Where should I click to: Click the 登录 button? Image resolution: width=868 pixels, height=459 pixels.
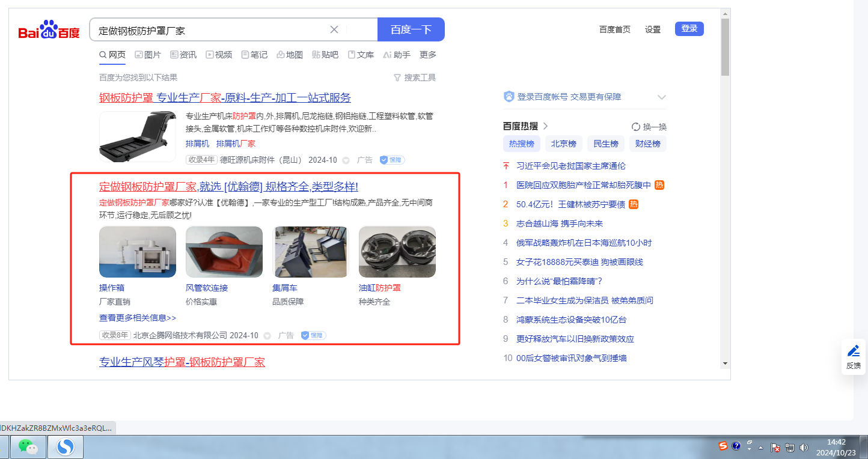[689, 29]
